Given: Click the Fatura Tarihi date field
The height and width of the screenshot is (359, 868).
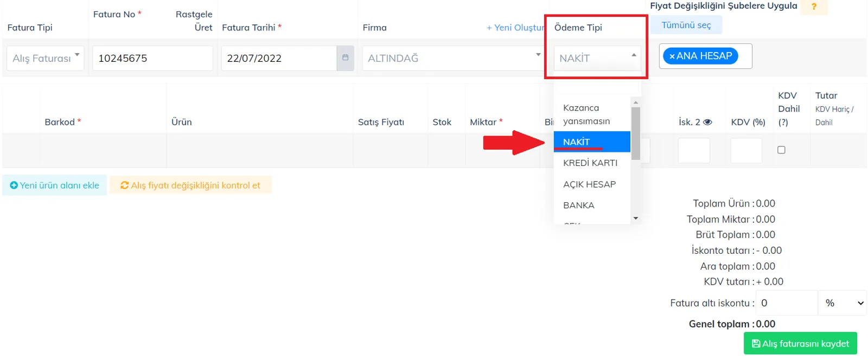Looking at the screenshot, I should (x=279, y=58).
